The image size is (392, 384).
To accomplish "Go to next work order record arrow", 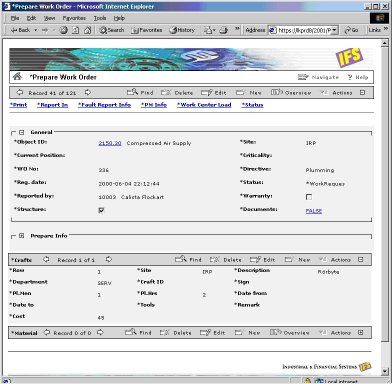I will tap(88, 92).
